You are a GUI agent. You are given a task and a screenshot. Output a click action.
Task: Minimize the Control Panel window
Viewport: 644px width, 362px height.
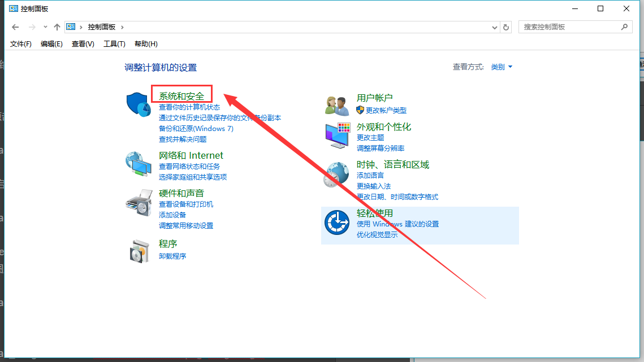pyautogui.click(x=575, y=8)
